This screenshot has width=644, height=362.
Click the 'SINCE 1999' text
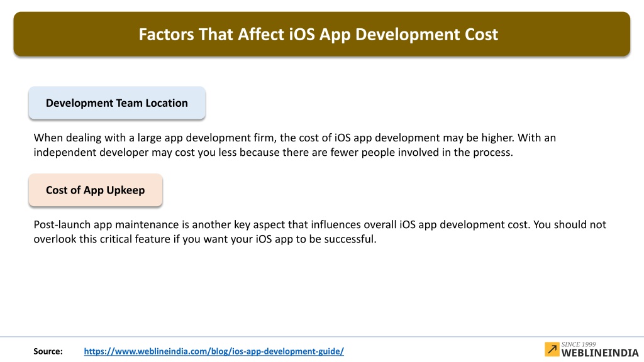tap(579, 344)
